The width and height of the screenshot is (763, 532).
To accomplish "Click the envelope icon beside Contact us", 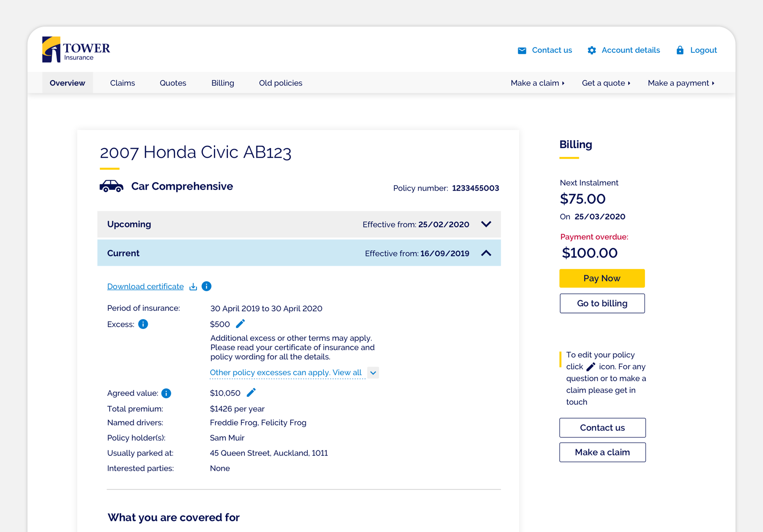I will coord(522,51).
